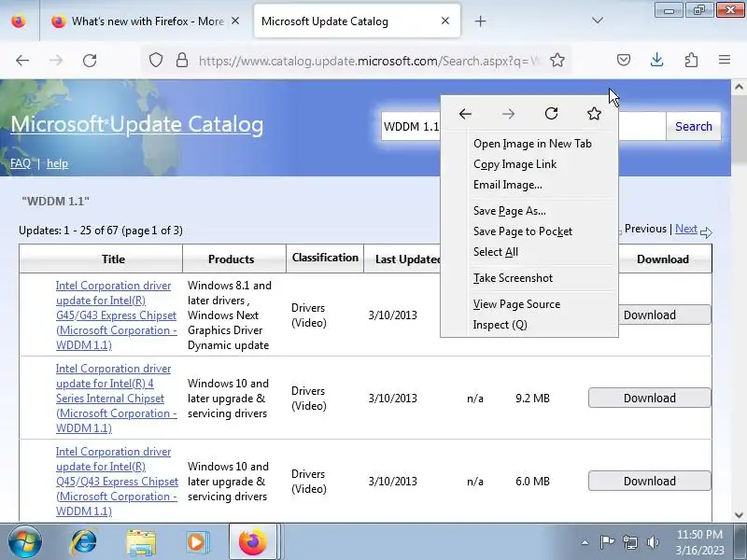Click the Firefox taskbar button

pyautogui.click(x=253, y=542)
